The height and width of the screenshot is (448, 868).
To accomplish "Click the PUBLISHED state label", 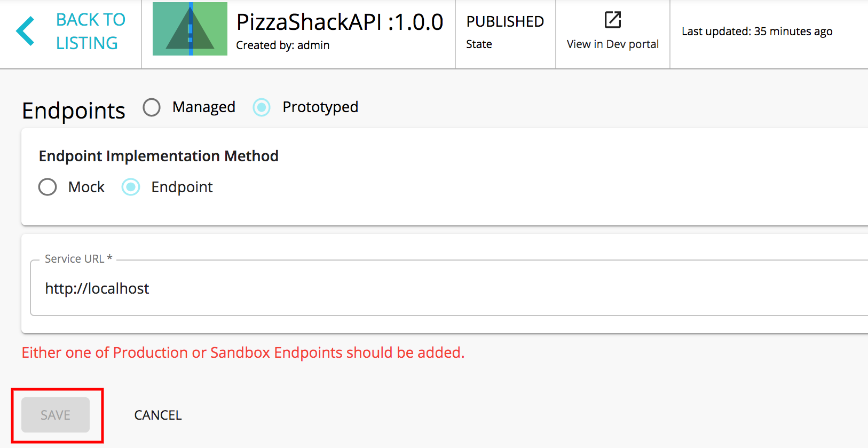I will 504,21.
